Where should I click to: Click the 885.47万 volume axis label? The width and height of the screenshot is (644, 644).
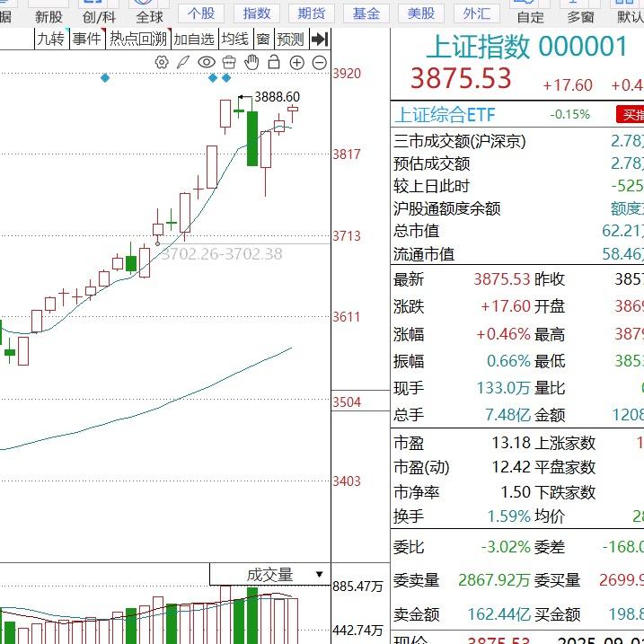point(357,587)
